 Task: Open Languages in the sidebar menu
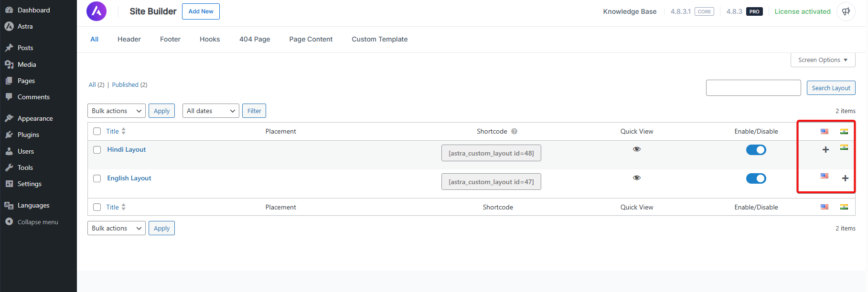point(33,205)
